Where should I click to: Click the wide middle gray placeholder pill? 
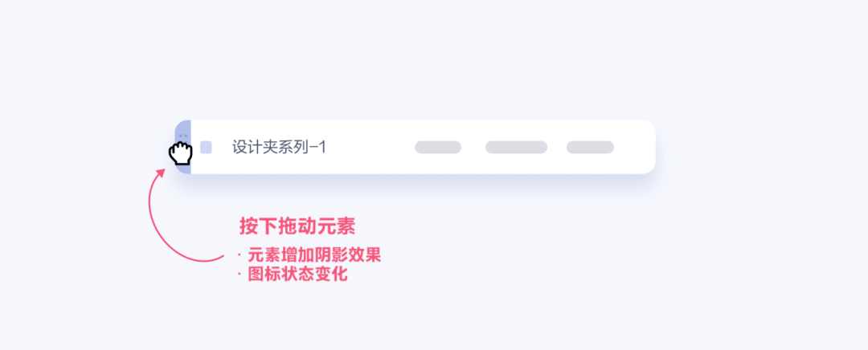pos(516,147)
